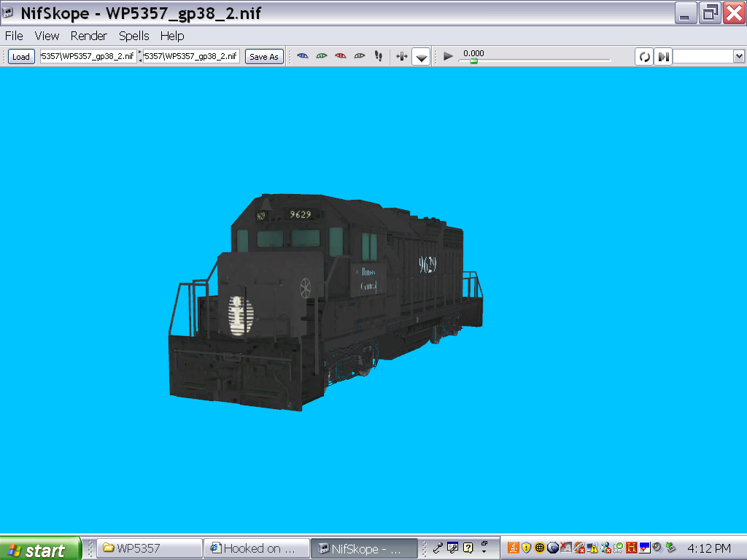Click the Java tray icon
This screenshot has height=560, width=747.
(x=513, y=548)
